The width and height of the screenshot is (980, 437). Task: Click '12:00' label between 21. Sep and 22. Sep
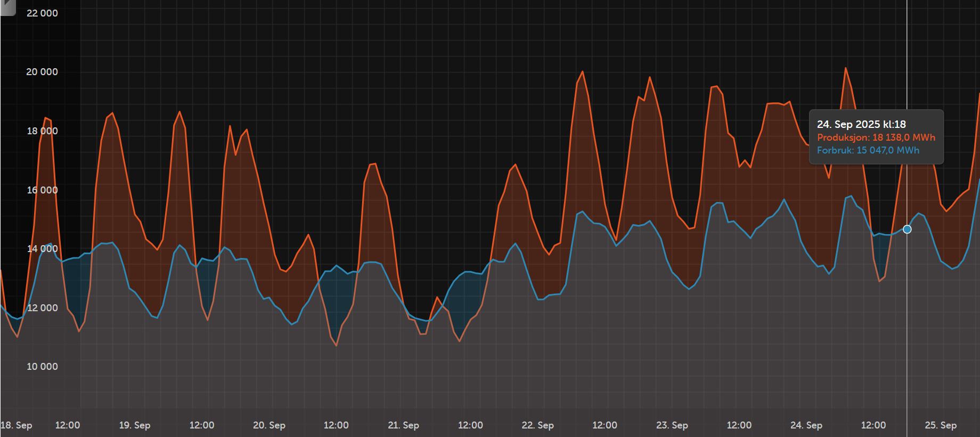(470, 425)
